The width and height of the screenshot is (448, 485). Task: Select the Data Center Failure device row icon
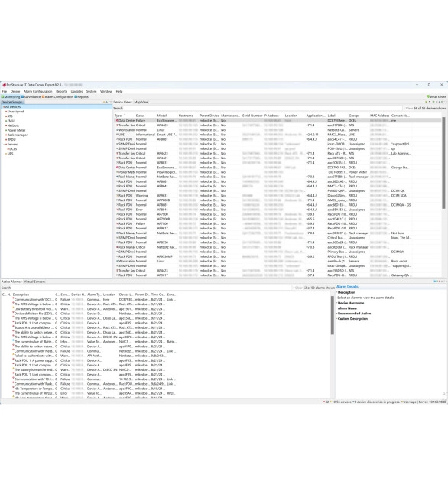coord(118,120)
